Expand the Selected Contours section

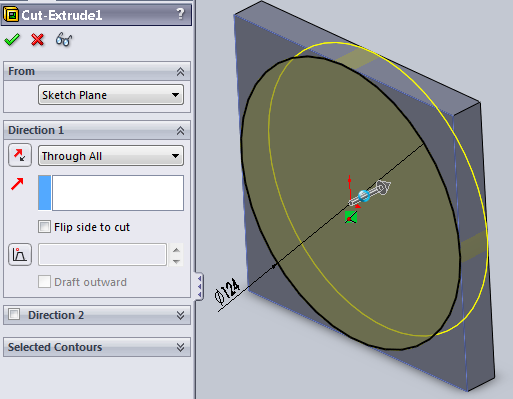180,347
